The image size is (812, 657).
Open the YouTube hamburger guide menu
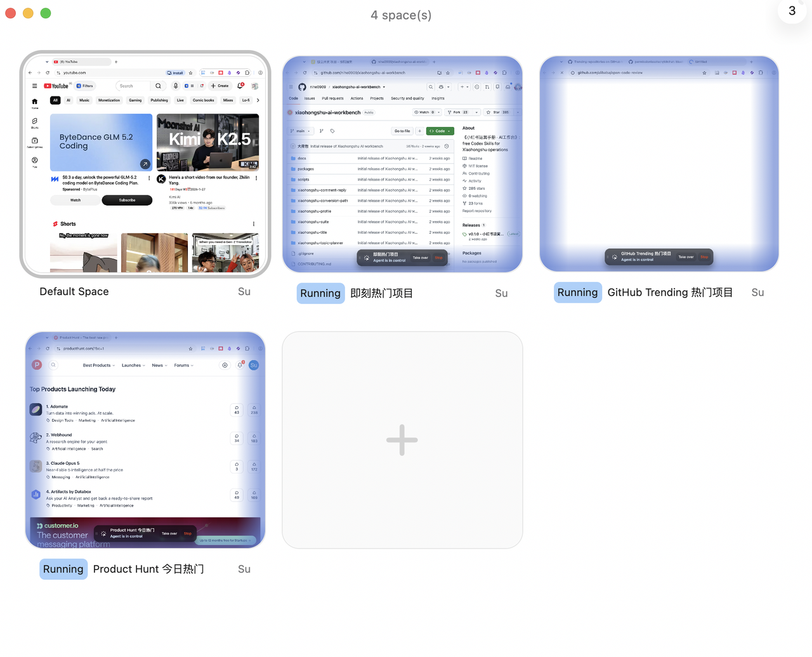pos(34,86)
